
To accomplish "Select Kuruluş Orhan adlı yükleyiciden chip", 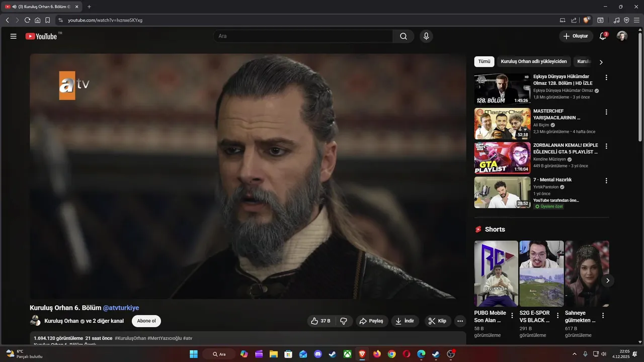I will 534,61.
